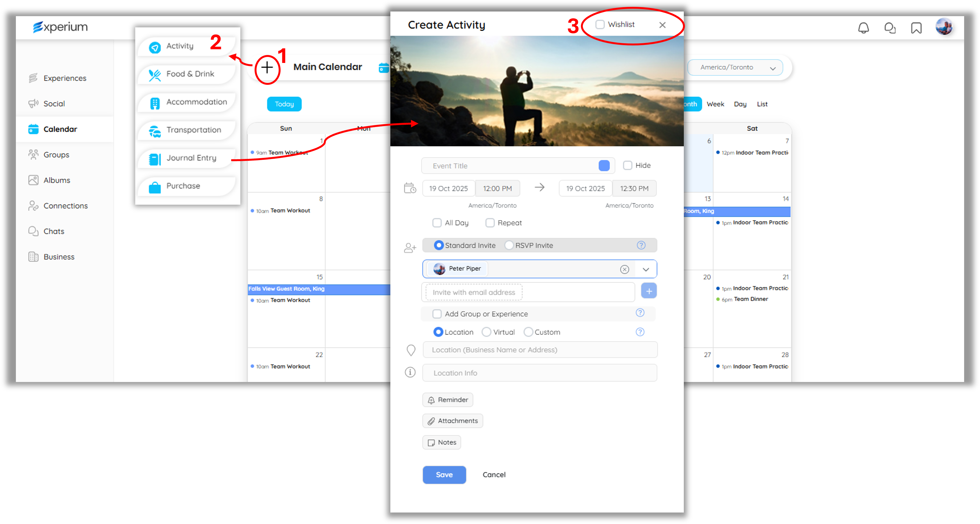Click the plus button beside email invite
Image resolution: width=980 pixels, height=524 pixels.
(649, 291)
